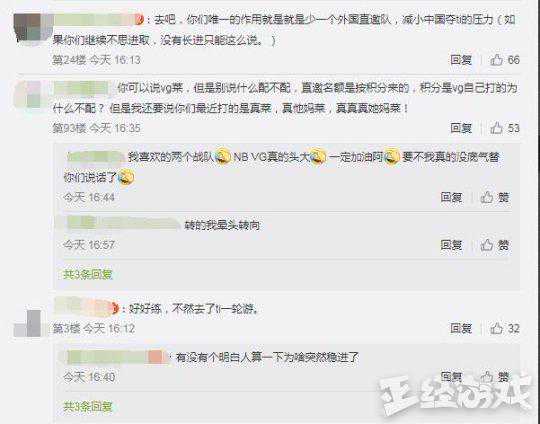Reply to the 16:40 nested comment
540x424 pixels.
click(x=451, y=376)
